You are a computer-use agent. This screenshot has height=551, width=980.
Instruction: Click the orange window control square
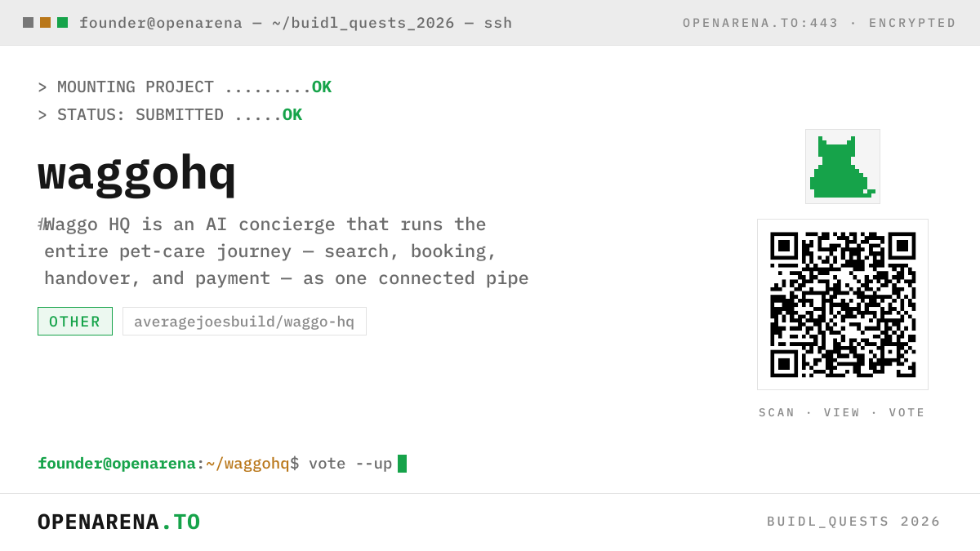coord(45,23)
